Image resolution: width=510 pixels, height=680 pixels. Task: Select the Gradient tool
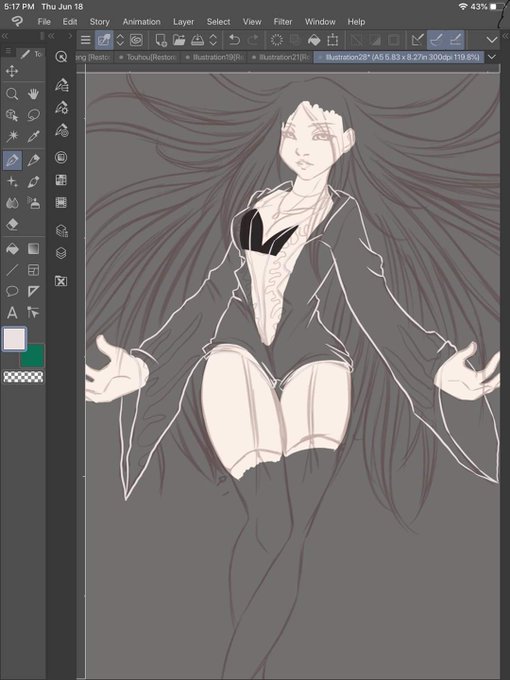click(33, 248)
